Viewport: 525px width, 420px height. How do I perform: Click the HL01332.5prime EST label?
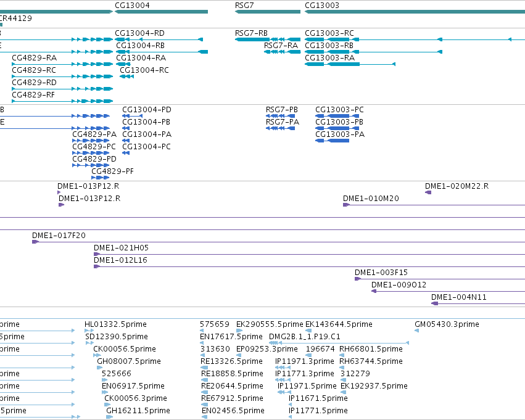coord(115,324)
